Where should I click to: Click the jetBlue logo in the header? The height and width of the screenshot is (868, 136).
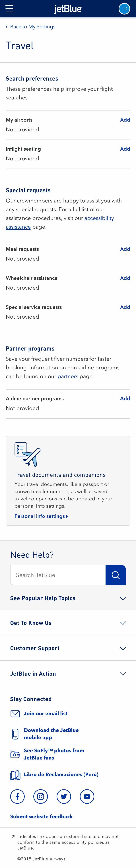(x=68, y=8)
